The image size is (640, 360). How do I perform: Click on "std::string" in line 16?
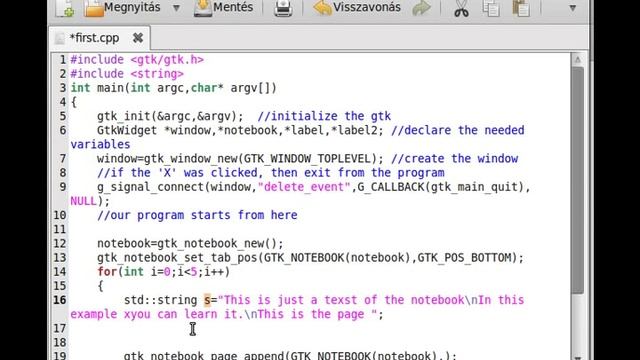(x=160, y=300)
